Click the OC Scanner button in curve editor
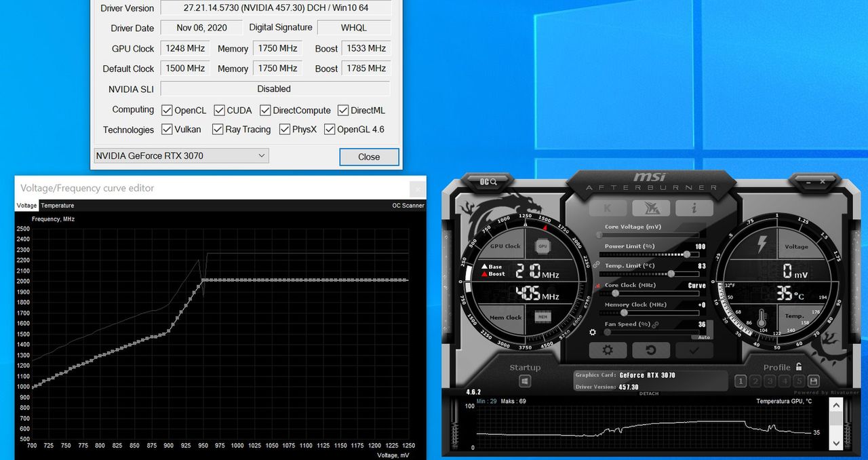 tap(408, 205)
